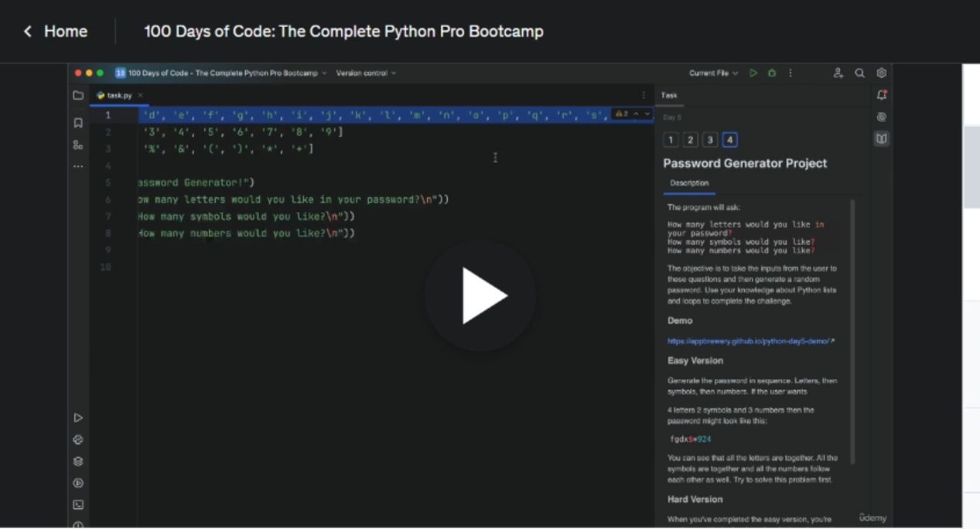
Task: Click line number 1 in the gutter
Action: [108, 115]
